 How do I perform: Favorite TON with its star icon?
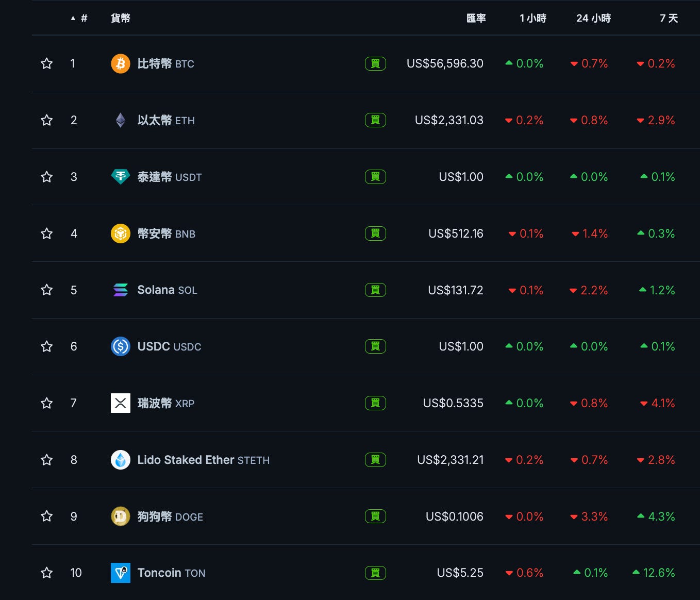[47, 573]
